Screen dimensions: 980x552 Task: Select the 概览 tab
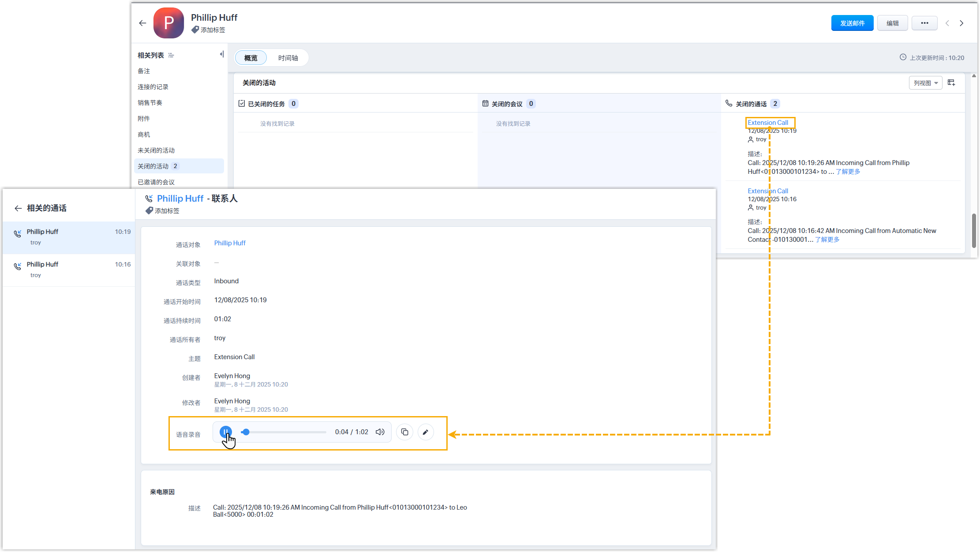click(x=251, y=58)
